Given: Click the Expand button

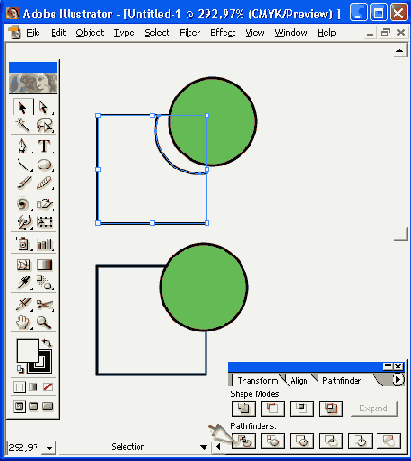Looking at the screenshot, I should pyautogui.click(x=374, y=409).
